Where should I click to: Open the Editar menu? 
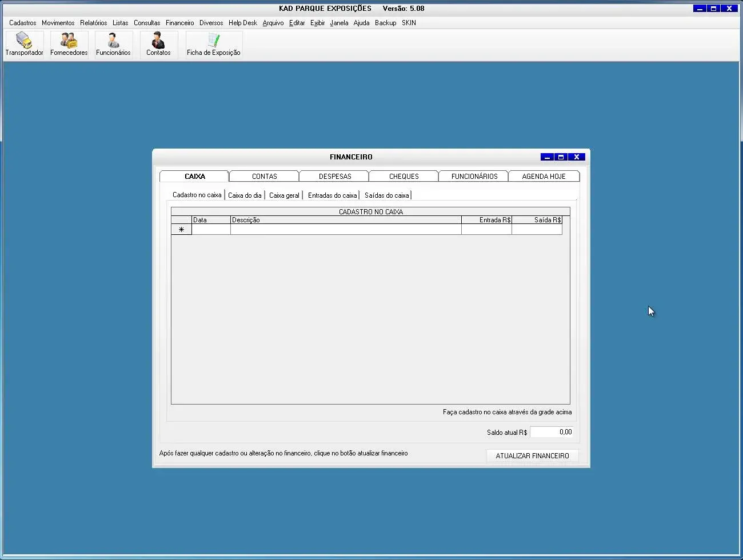tap(297, 23)
